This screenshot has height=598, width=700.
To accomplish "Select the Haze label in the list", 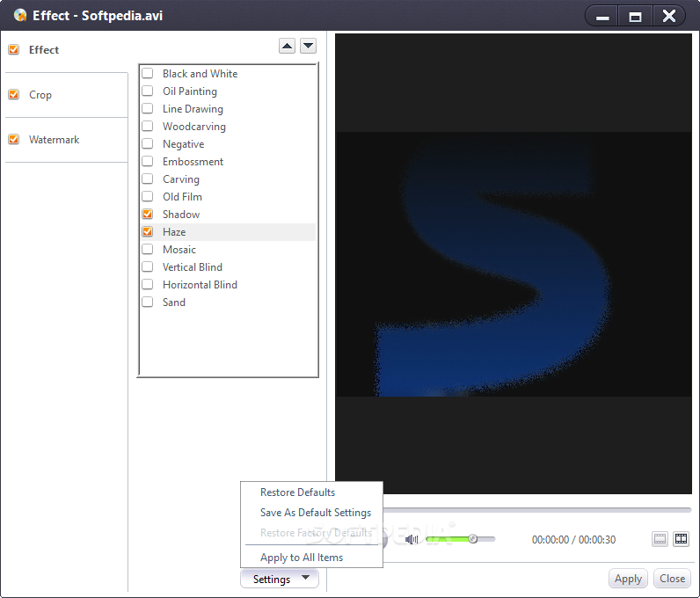I will (174, 232).
